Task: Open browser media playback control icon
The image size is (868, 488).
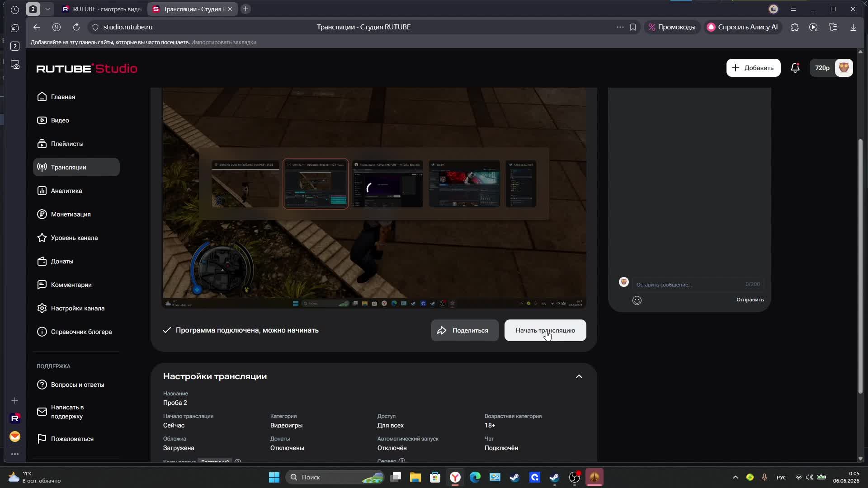Action: pyautogui.click(x=814, y=27)
